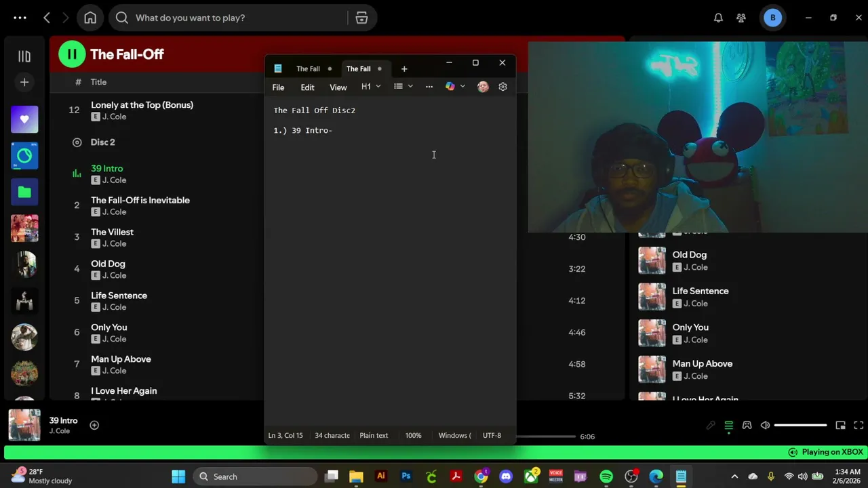Open the Notepad account profile picture

pos(483,87)
